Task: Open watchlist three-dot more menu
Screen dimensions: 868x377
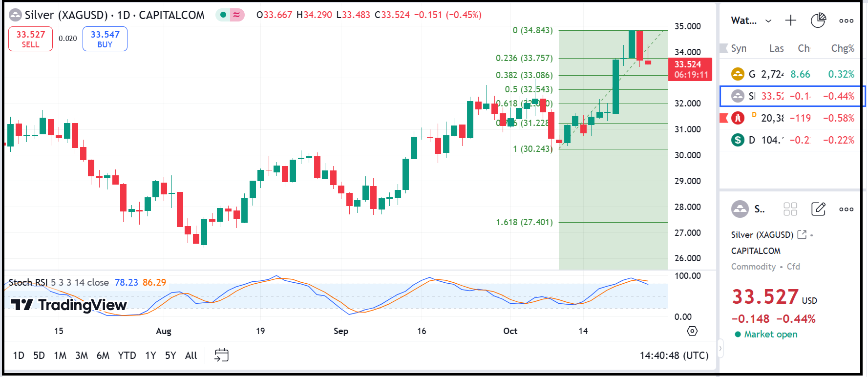Action: click(846, 21)
